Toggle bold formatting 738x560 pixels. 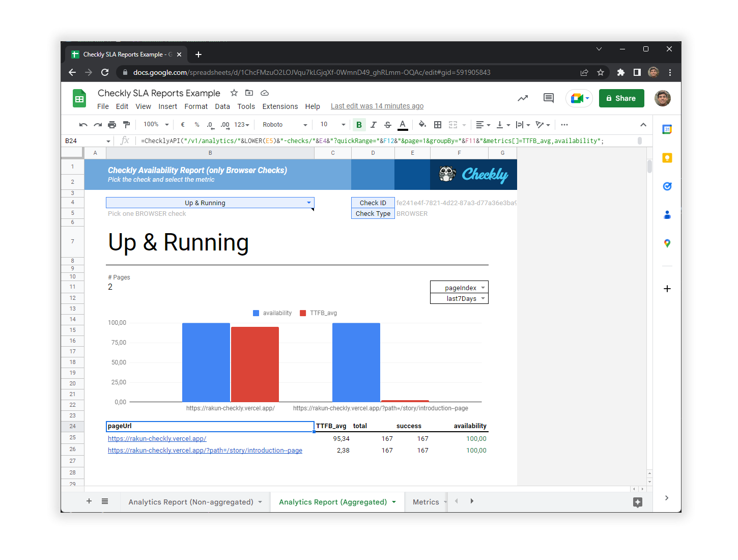tap(359, 124)
